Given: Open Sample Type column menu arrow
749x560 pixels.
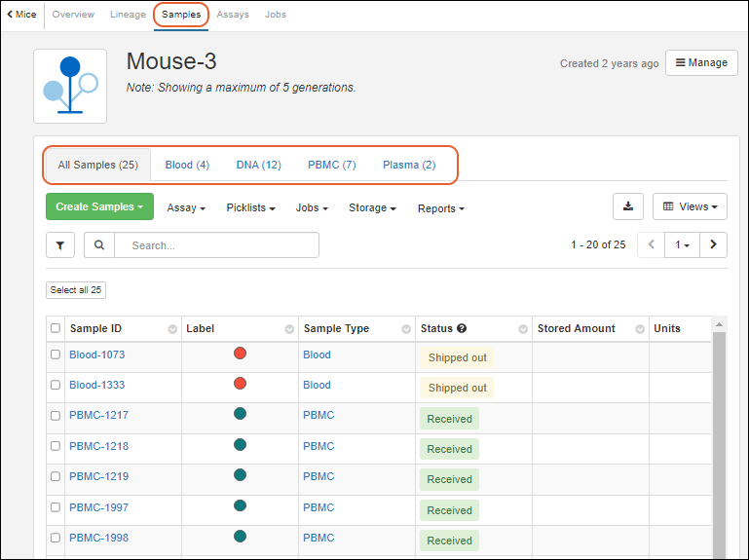Looking at the screenshot, I should (x=406, y=329).
